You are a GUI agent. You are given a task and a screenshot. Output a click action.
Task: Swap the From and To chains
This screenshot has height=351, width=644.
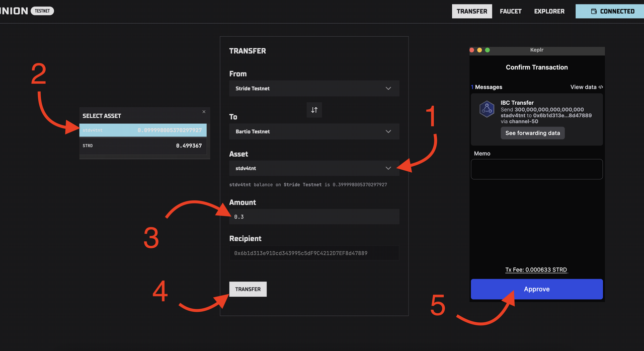314,110
